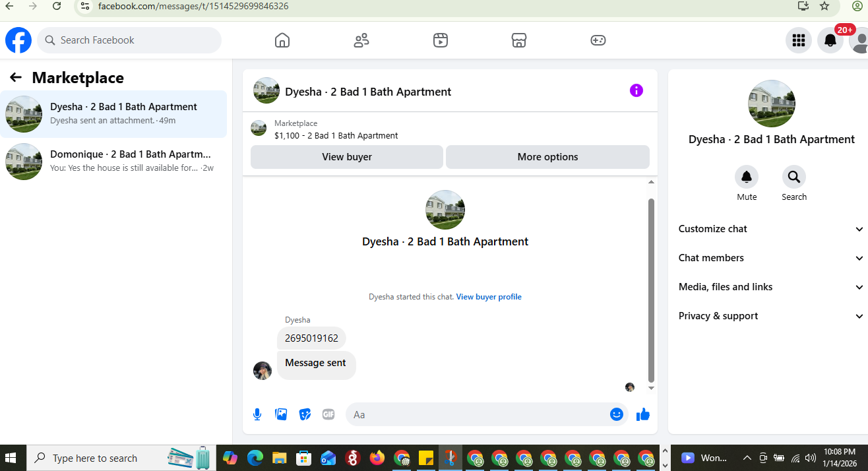
Task: Attach a photo file to the message
Action: point(281,414)
